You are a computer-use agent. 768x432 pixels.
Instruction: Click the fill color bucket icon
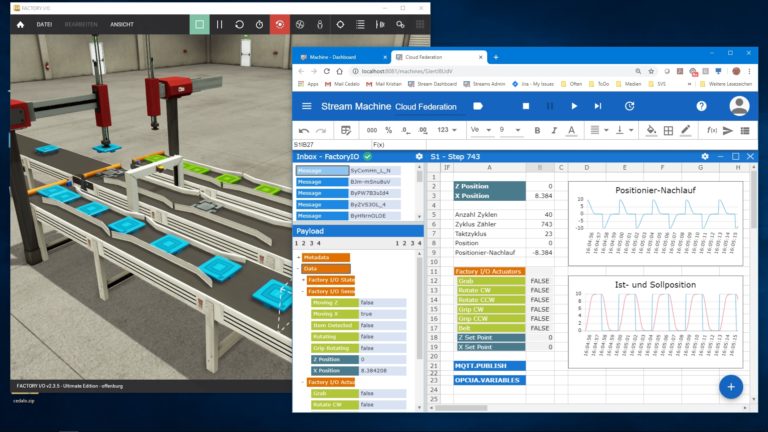point(651,130)
